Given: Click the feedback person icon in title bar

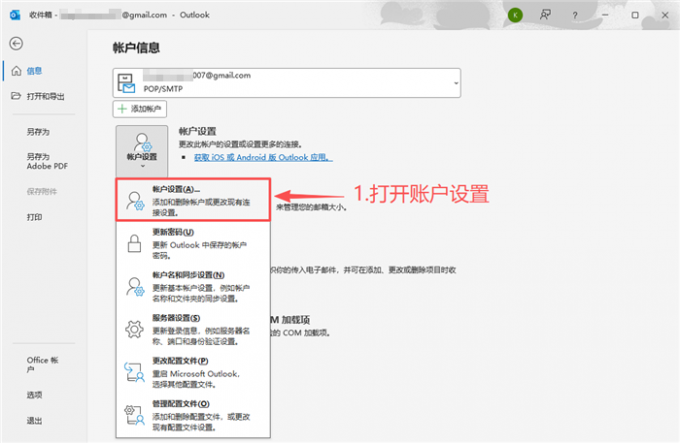Looking at the screenshot, I should click(545, 15).
